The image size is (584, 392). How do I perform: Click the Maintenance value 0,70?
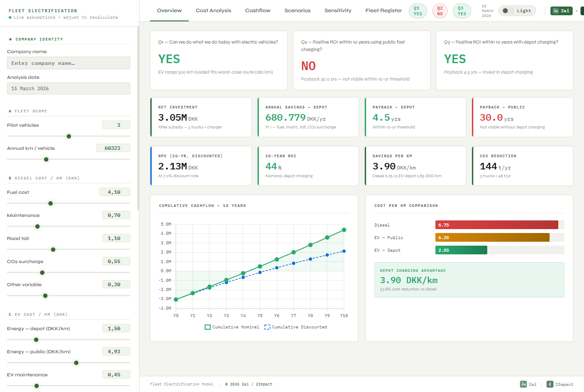click(x=116, y=215)
